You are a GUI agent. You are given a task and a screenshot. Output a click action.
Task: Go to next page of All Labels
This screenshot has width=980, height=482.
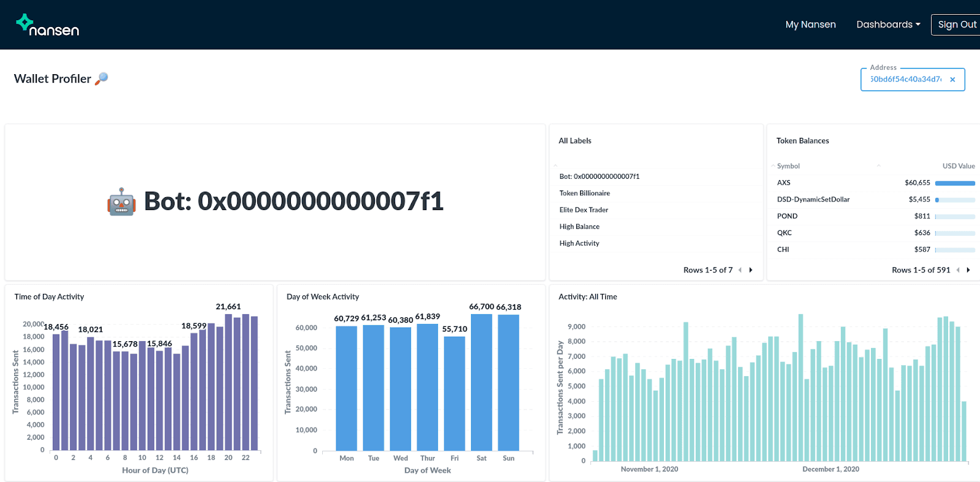tap(751, 270)
